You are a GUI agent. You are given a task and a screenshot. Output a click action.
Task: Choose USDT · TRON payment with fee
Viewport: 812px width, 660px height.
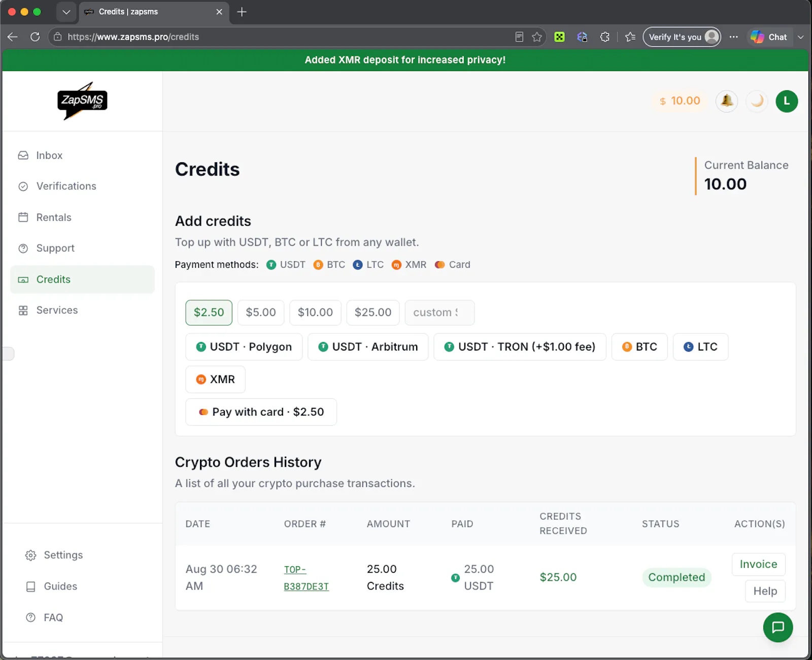coord(520,347)
